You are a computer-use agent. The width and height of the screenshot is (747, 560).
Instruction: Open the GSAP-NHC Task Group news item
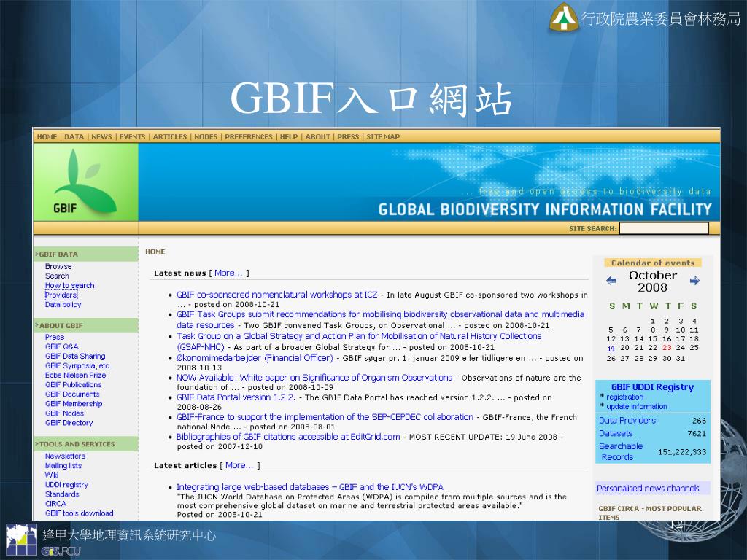pos(359,341)
